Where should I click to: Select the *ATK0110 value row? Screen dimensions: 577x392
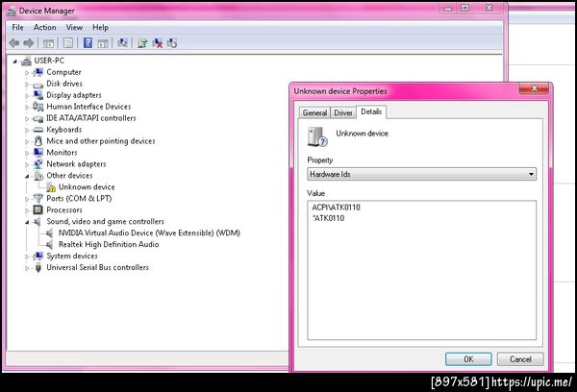328,218
